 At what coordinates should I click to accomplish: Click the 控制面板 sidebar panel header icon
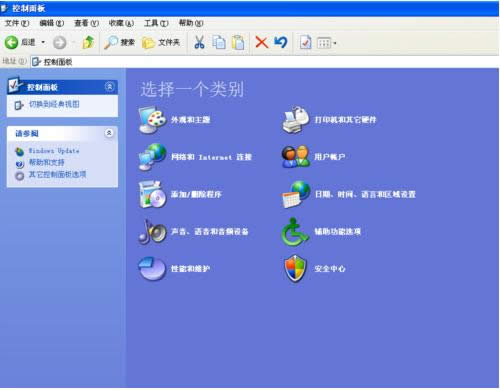click(15, 85)
